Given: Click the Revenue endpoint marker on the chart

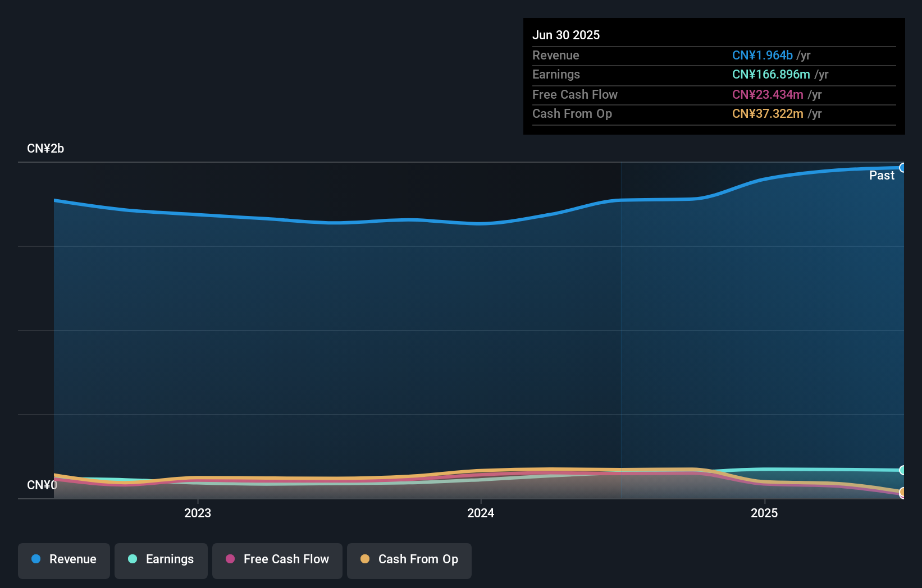Looking at the screenshot, I should point(903,168).
